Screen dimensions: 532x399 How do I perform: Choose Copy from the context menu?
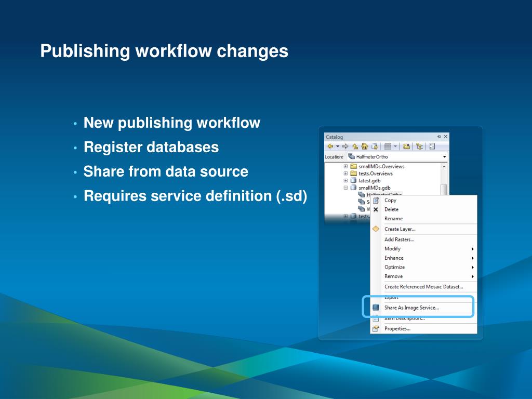[424, 200]
